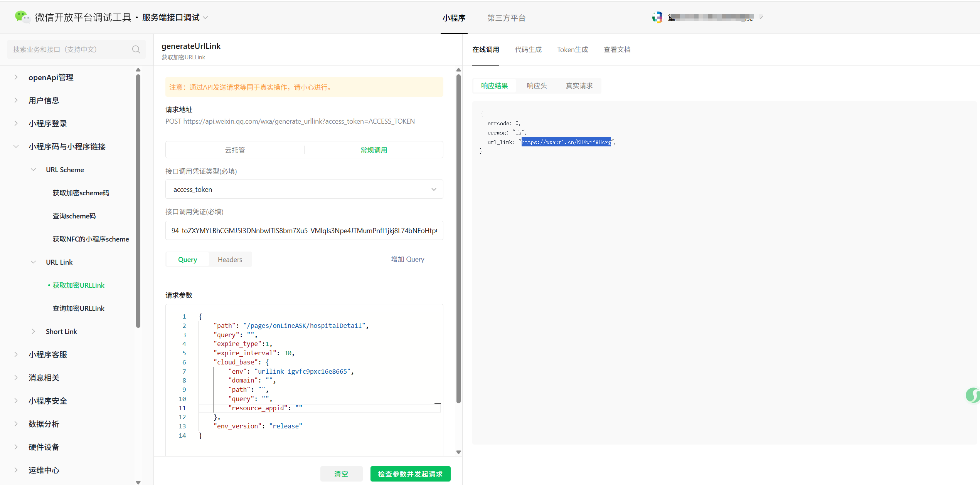Click the floating green assistant icon
The width and height of the screenshot is (980, 485).
973,395
